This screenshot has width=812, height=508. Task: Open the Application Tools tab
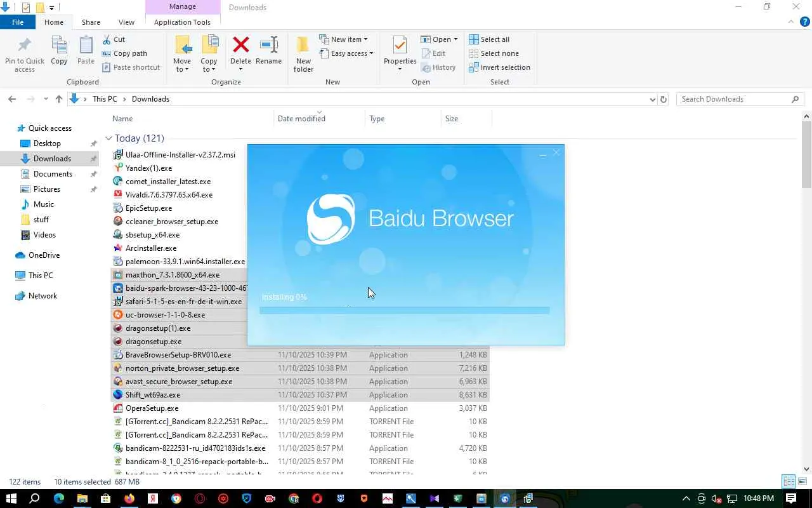click(x=182, y=22)
